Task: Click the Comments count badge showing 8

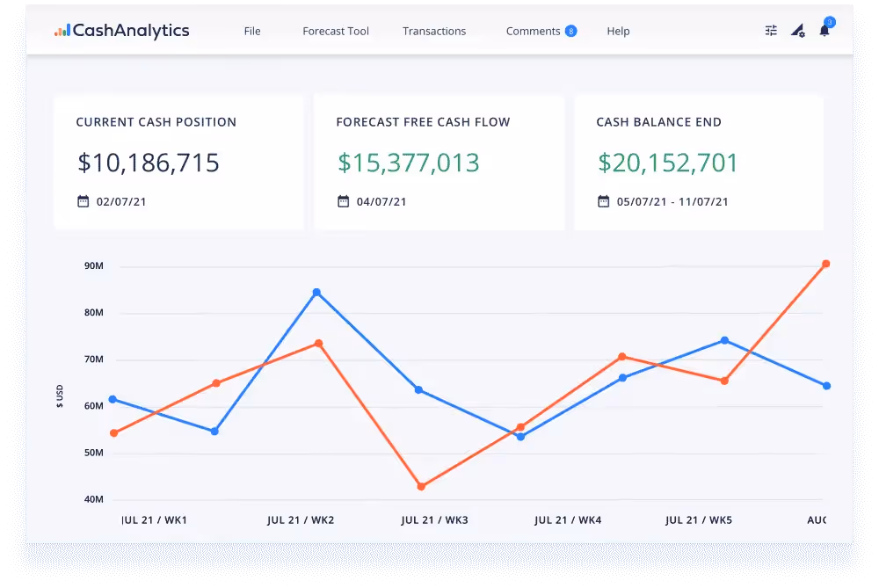Action: pos(570,30)
